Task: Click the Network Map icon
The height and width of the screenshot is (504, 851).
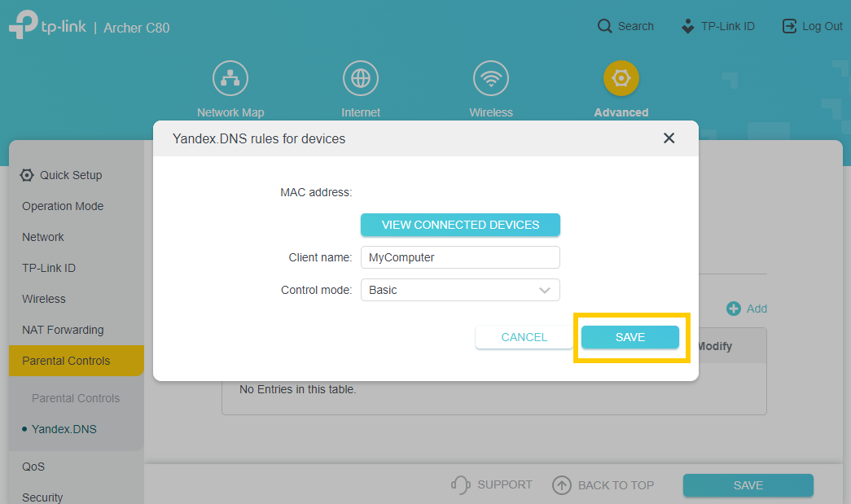Action: (230, 79)
